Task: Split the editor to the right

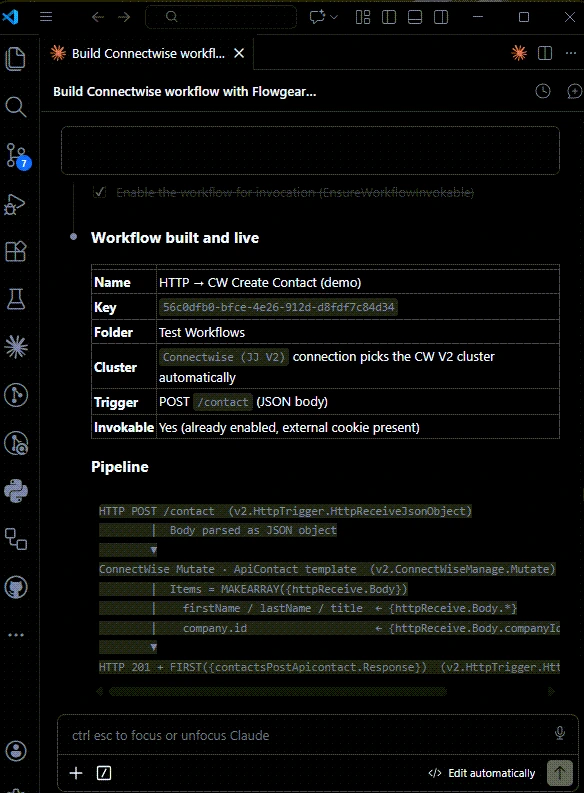Action: pos(545,53)
